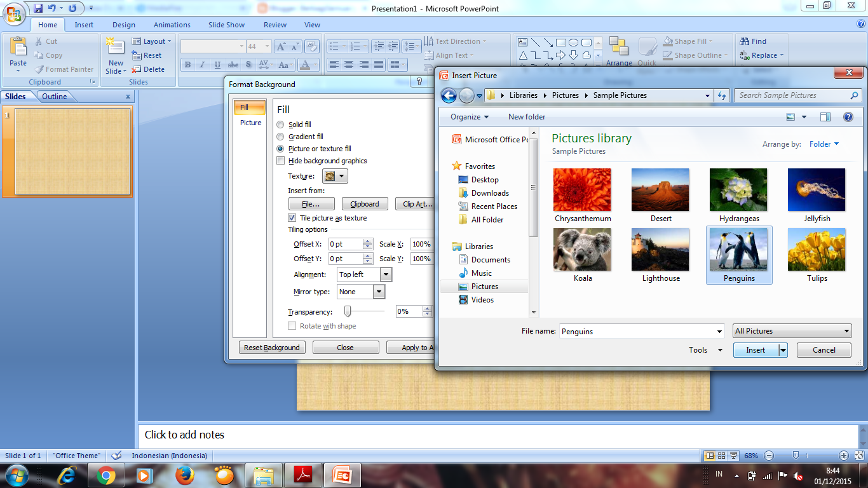Open the Animations ribbon tab

172,25
